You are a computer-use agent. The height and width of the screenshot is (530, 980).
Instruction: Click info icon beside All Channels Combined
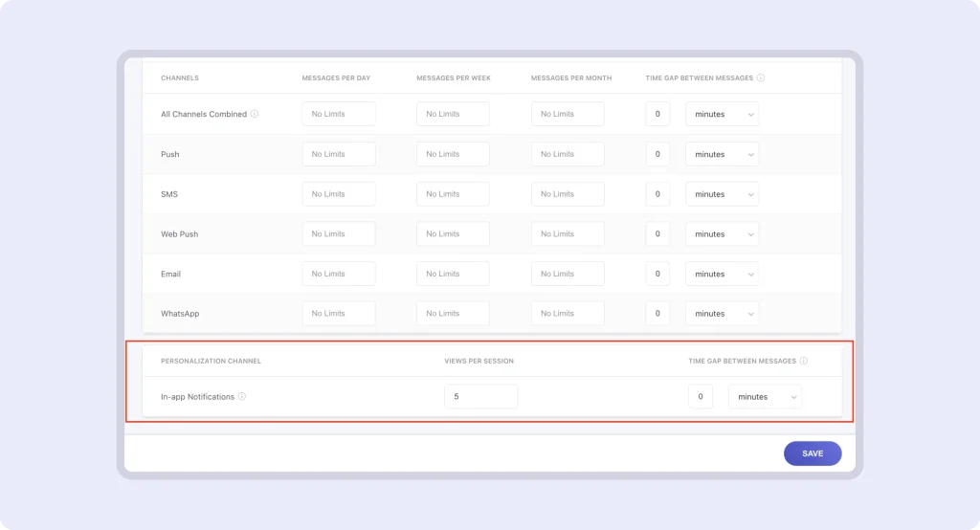pos(255,114)
